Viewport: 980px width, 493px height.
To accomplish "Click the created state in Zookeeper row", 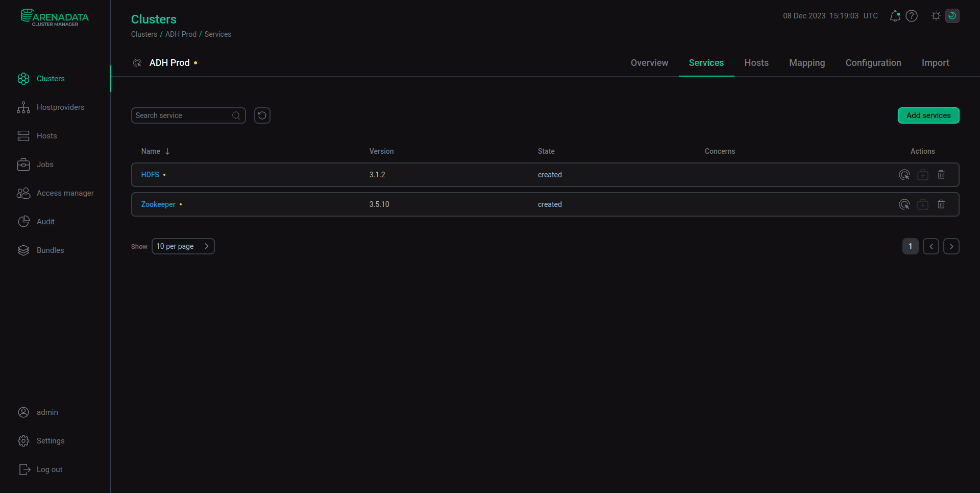I will [550, 204].
